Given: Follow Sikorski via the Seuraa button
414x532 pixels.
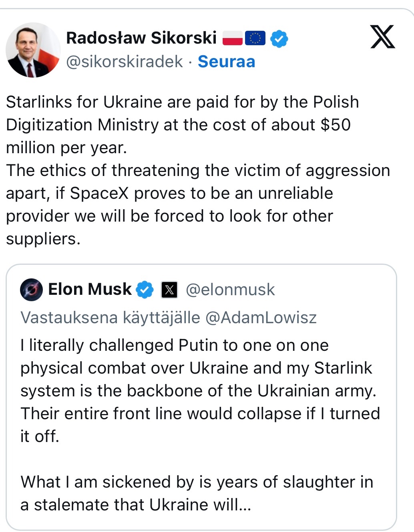Looking at the screenshot, I should [x=226, y=62].
